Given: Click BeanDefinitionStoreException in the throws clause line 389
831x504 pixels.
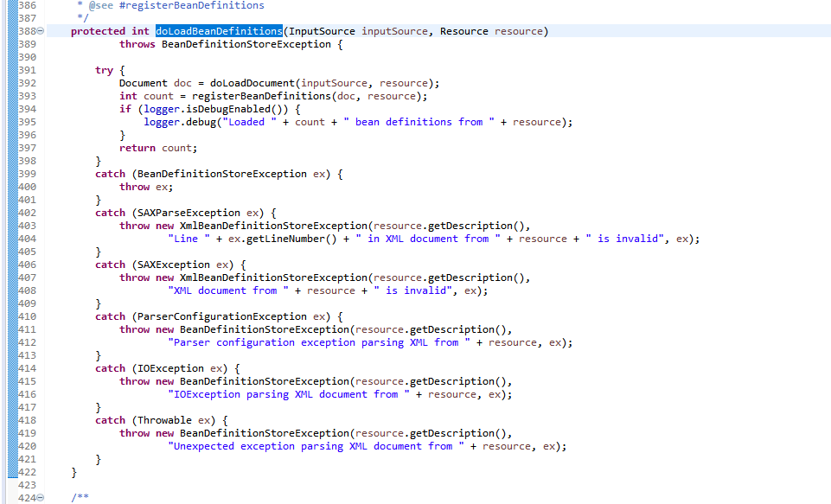Looking at the screenshot, I should pyautogui.click(x=246, y=44).
